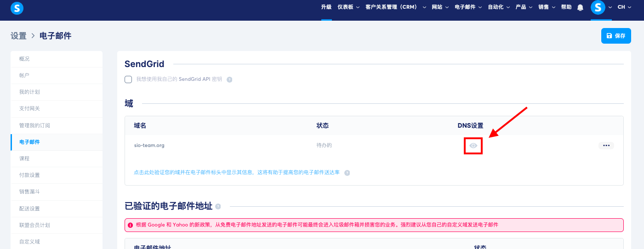This screenshot has height=249, width=644.
Task: Select 电子邮件 in the settings sidebar
Action: coord(57,142)
